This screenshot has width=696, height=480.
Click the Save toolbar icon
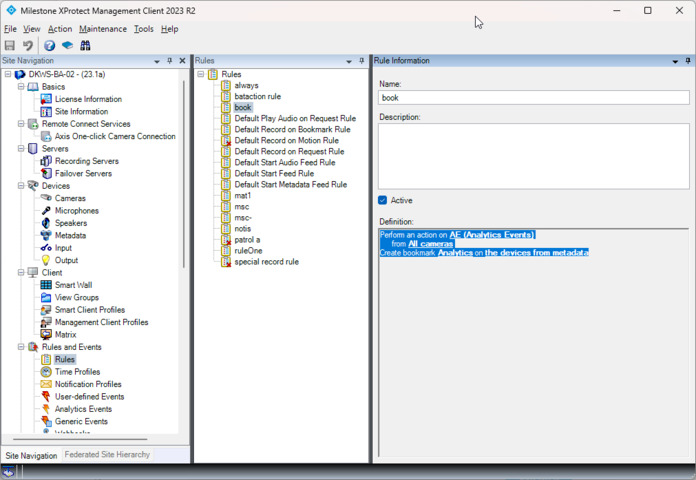pyautogui.click(x=10, y=45)
